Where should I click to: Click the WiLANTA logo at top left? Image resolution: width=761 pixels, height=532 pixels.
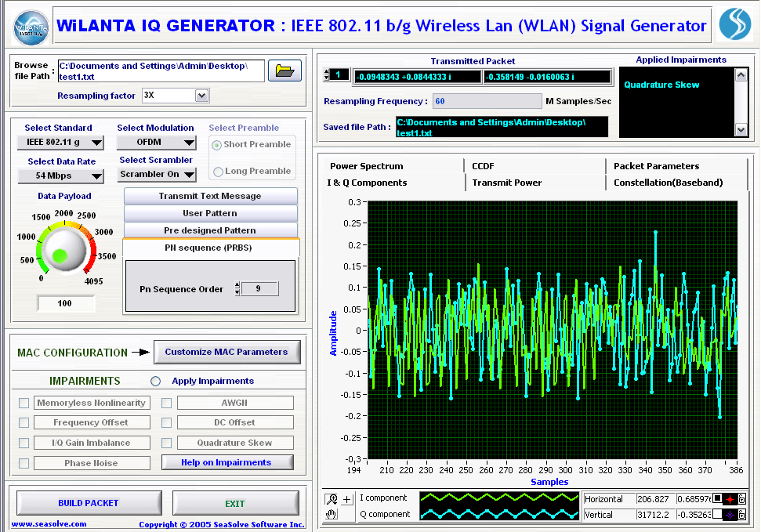click(31, 27)
